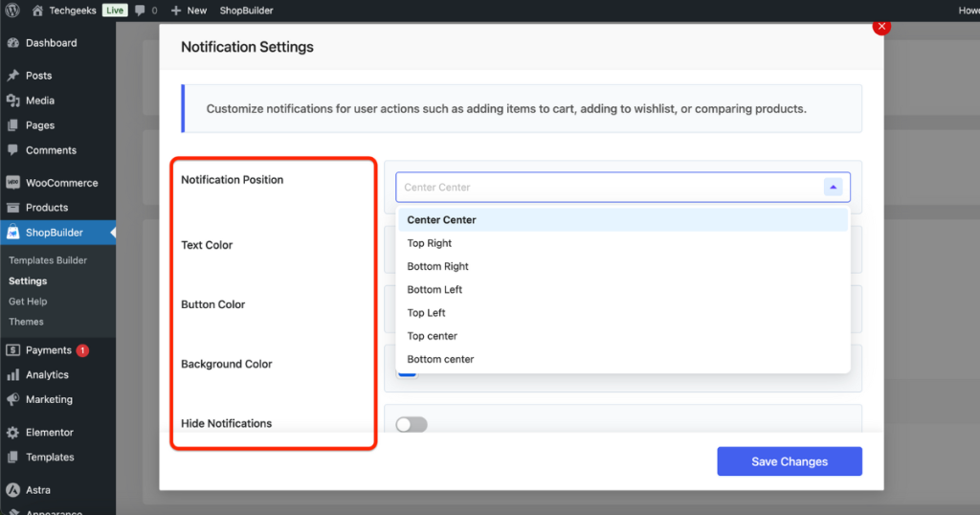Click the Save Changes button
This screenshot has width=980, height=515.
tap(790, 461)
